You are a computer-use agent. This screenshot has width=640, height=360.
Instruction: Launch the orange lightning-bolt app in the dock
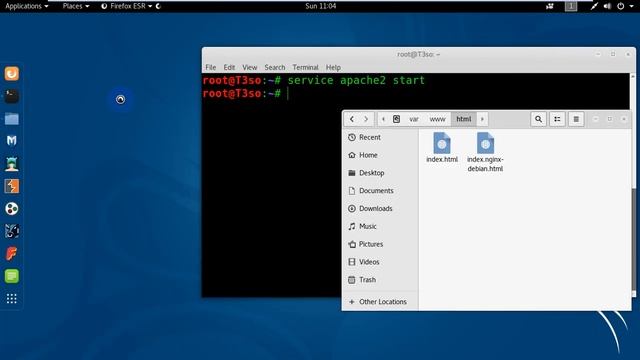click(11, 186)
